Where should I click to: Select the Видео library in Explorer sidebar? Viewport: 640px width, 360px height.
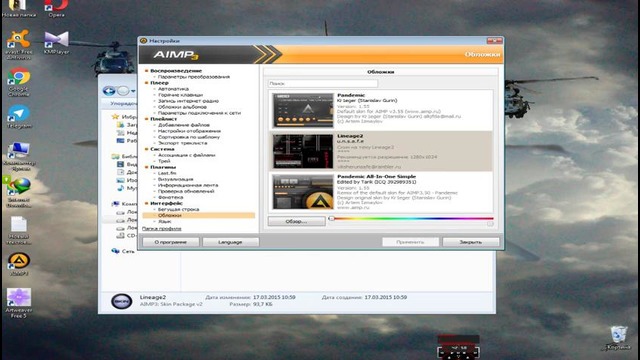pyautogui.click(x=127, y=164)
